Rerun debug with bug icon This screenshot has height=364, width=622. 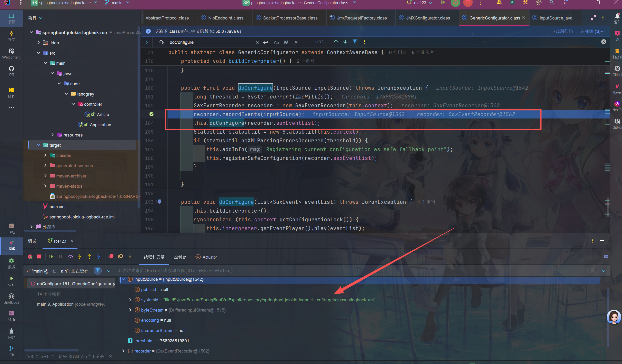tap(30, 257)
